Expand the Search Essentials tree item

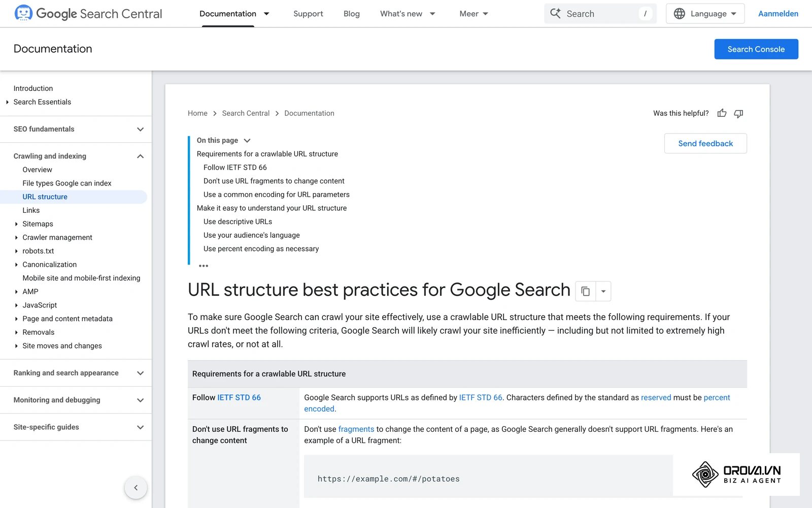click(7, 102)
